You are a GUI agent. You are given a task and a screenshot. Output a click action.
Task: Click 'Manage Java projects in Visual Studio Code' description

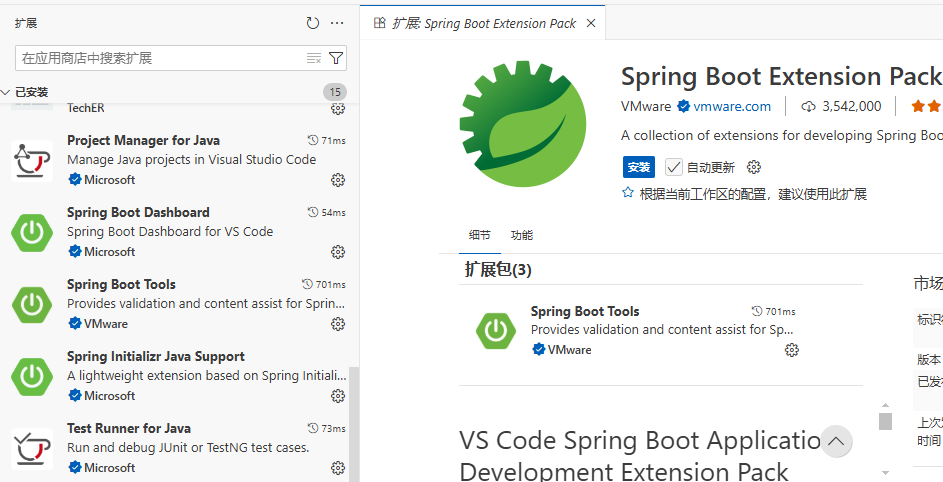[x=191, y=159]
